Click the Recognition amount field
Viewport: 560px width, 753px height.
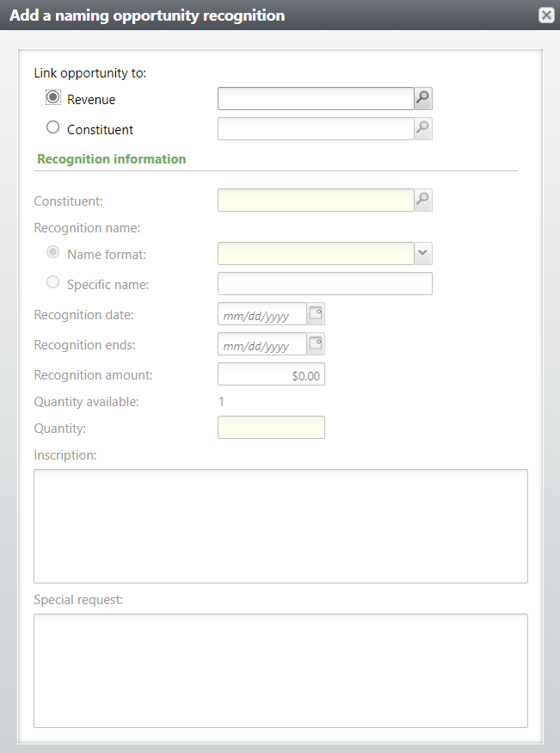coord(271,374)
